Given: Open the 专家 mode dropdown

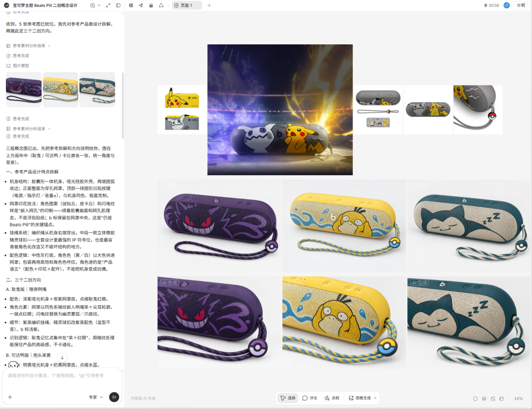Looking at the screenshot, I should 96,397.
